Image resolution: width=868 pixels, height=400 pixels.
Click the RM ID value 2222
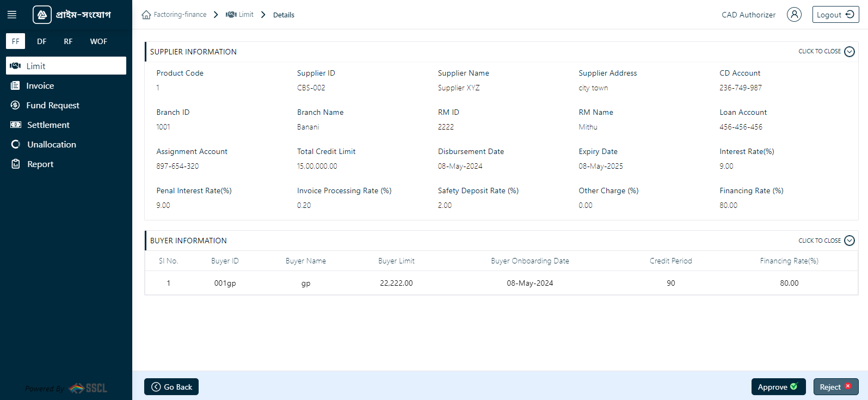pos(446,127)
